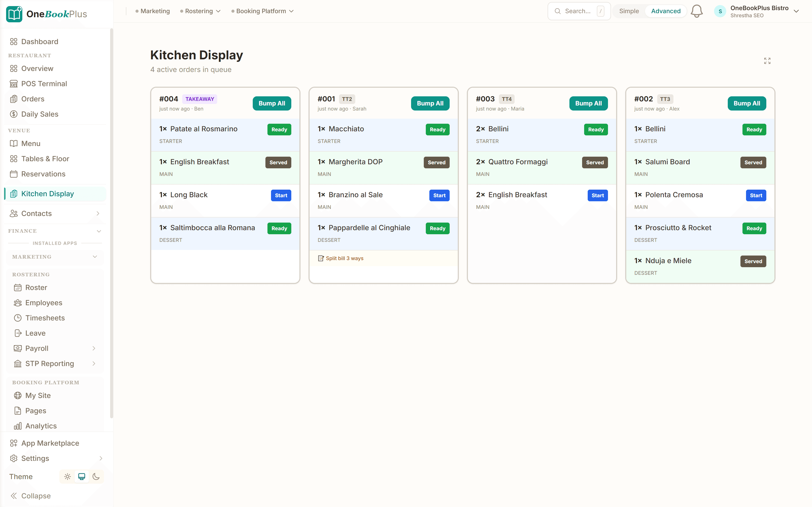Open the Analytics bar chart icon
The image size is (812, 507).
tap(18, 426)
